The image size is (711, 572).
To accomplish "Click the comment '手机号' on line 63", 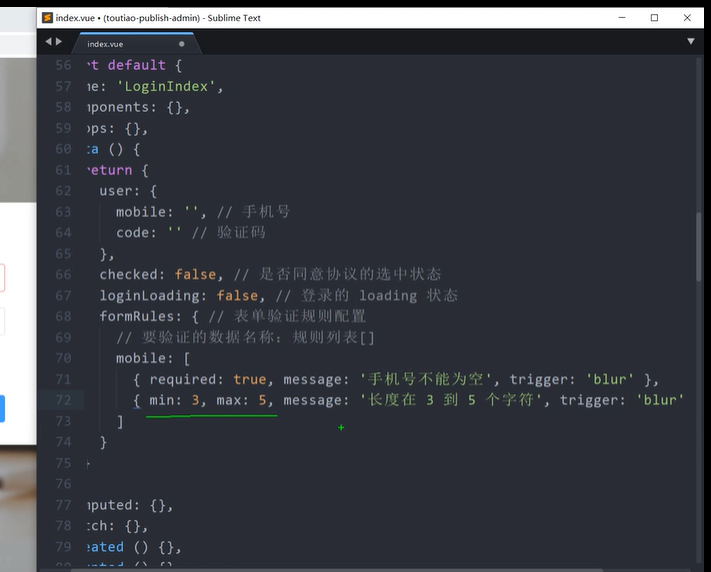I will point(266,212).
